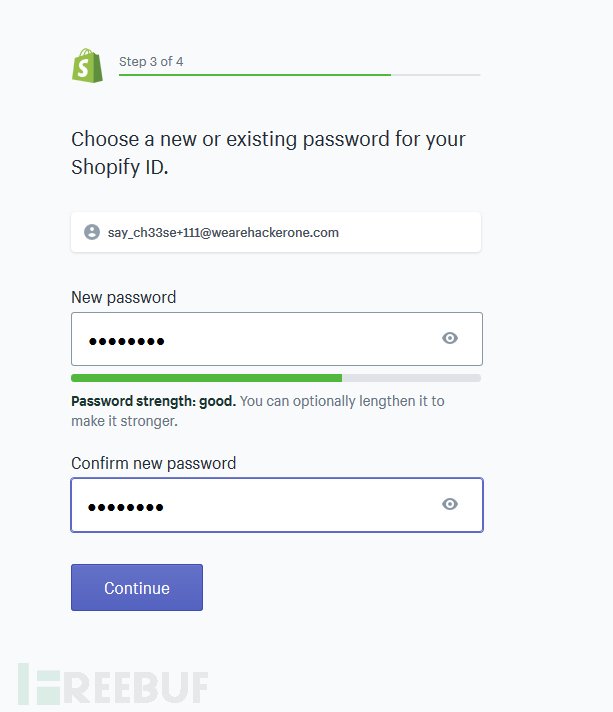Click the green password strength meter

pyautogui.click(x=207, y=378)
